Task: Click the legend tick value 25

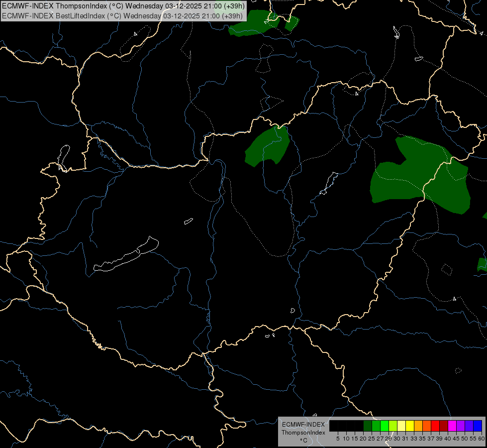Action: pos(372,439)
